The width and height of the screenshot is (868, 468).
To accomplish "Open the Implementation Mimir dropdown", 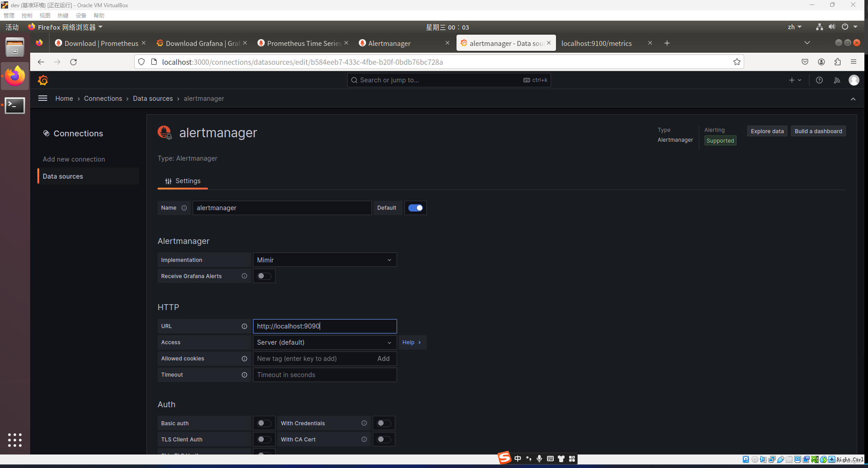I will tap(325, 260).
